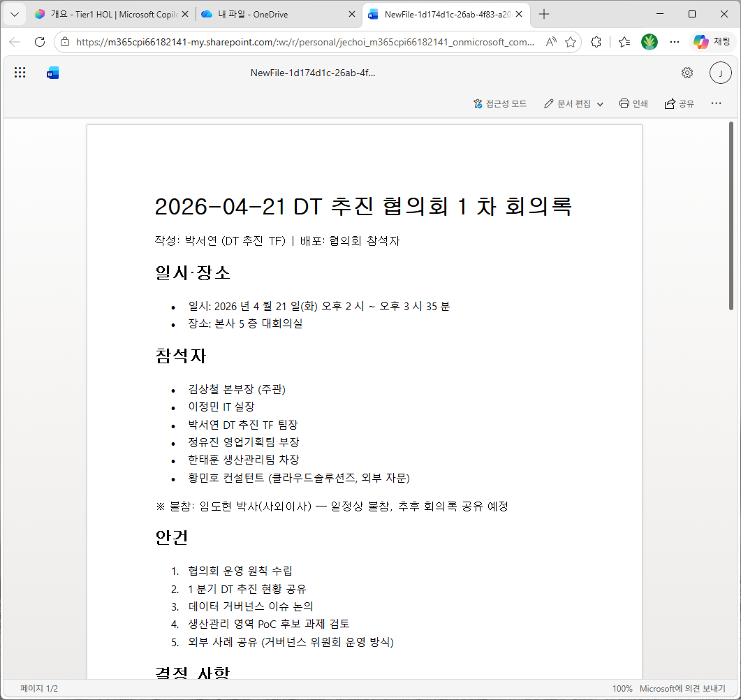Click the browser back arrow
Image resolution: width=741 pixels, height=700 pixels.
tap(15, 42)
